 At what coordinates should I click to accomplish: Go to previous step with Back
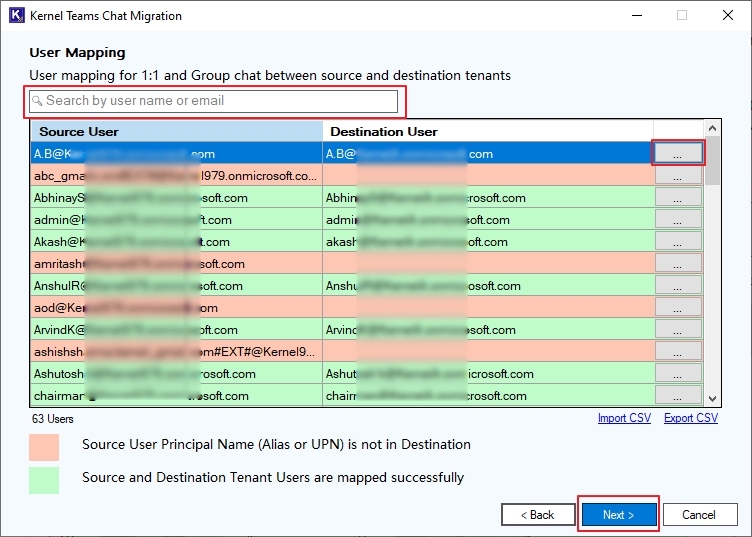pos(538,514)
